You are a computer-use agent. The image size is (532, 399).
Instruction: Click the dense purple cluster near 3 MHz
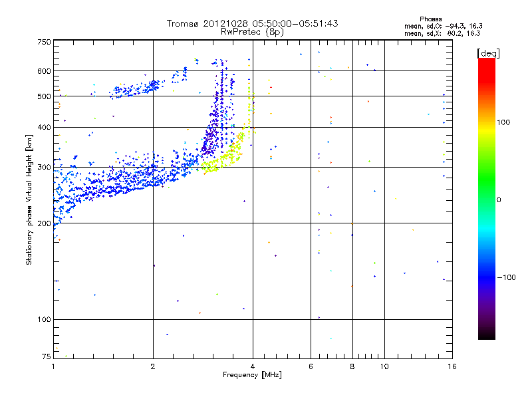(x=209, y=139)
